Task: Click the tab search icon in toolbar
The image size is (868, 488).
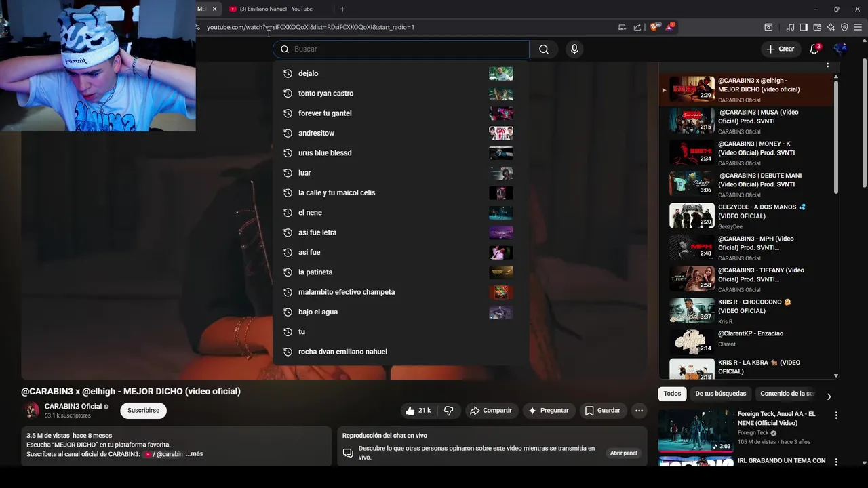Action: point(768,27)
